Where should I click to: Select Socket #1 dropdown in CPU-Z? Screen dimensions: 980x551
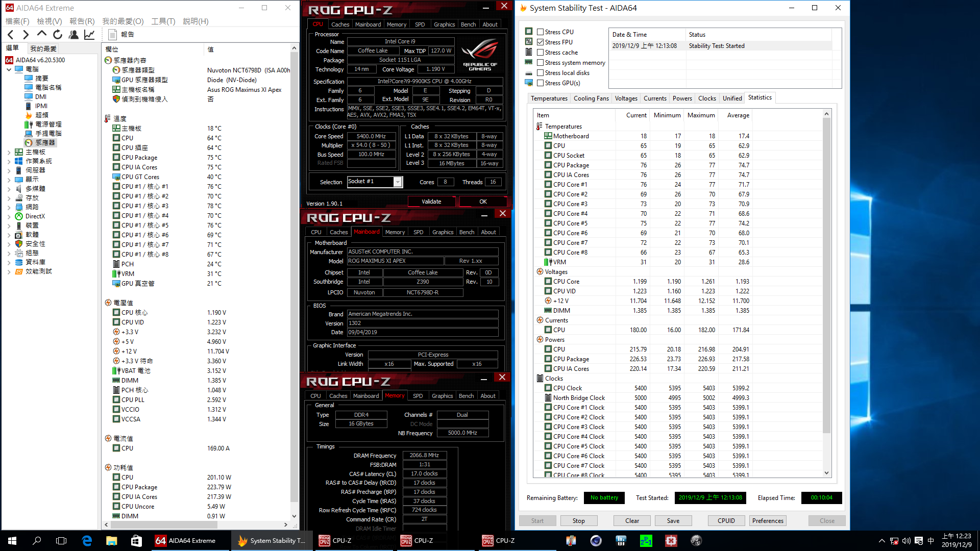point(373,181)
